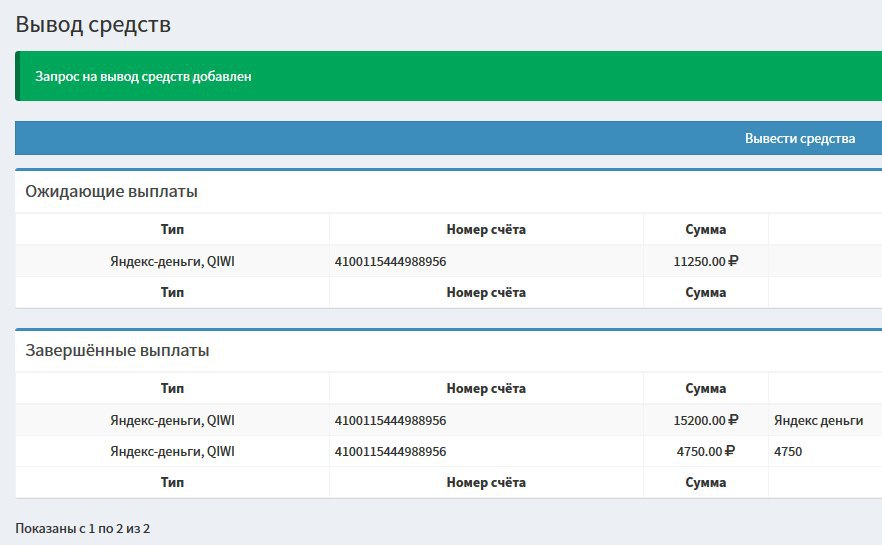
Task: Click the Номер счёта top header of the completed table
Action: click(486, 388)
